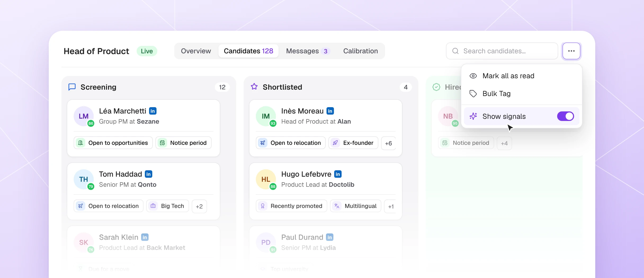Click the Screening column chat icon
Screen dimensions: 644x278
(x=72, y=87)
